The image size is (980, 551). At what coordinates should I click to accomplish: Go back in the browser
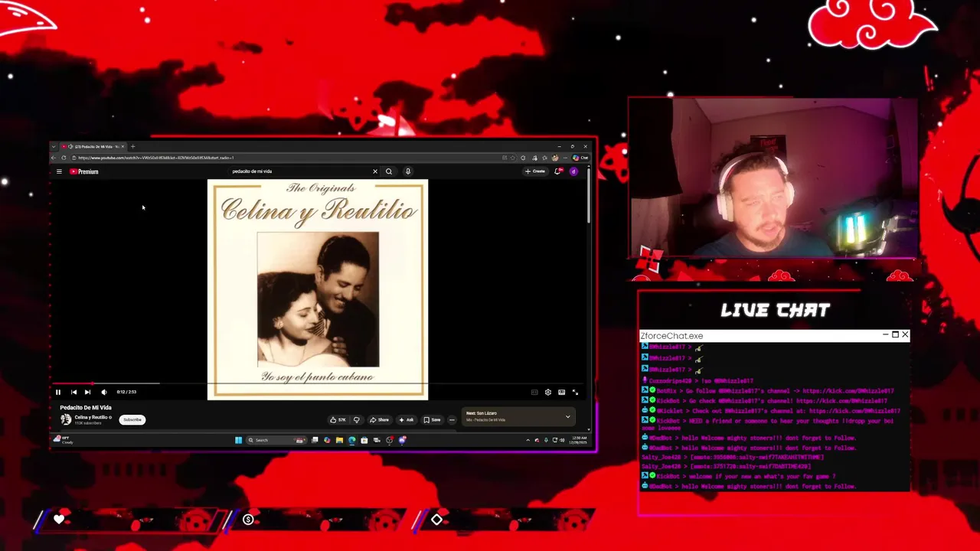[54, 158]
